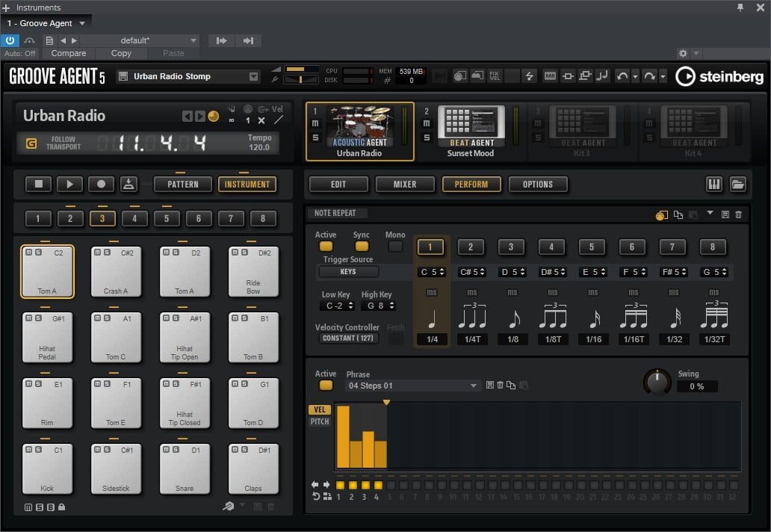This screenshot has height=532, width=771.
Task: Click the drag-pattern-export icon next to Record
Action: (x=128, y=185)
